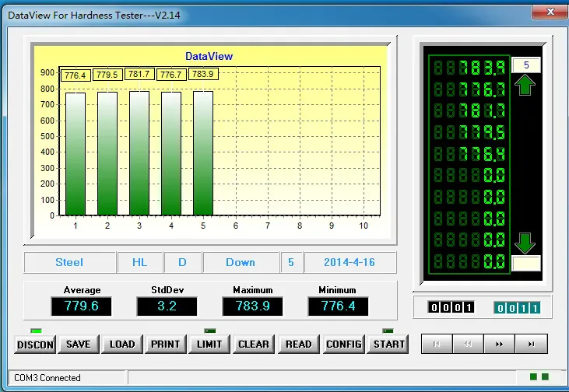Click the Down impact direction field
569x392 pixels.
pos(241,262)
